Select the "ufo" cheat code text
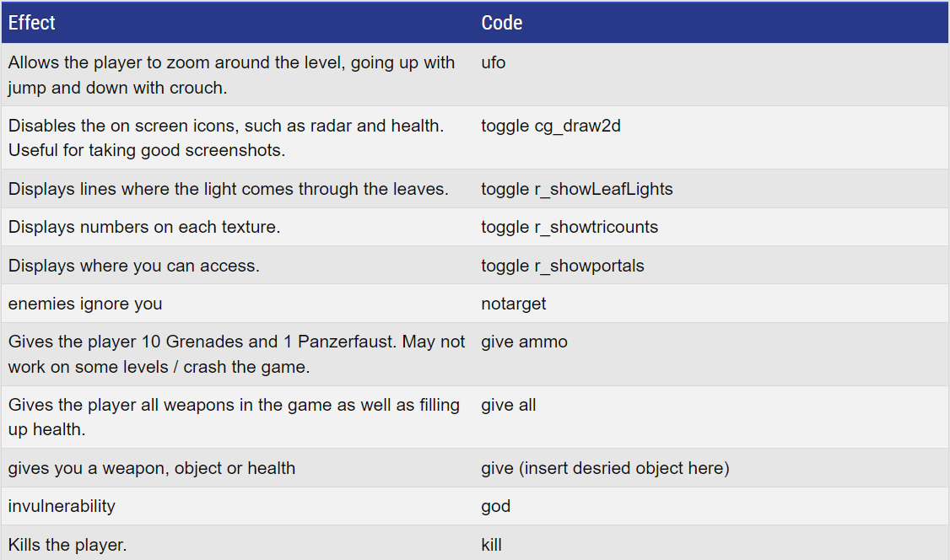 (x=494, y=62)
